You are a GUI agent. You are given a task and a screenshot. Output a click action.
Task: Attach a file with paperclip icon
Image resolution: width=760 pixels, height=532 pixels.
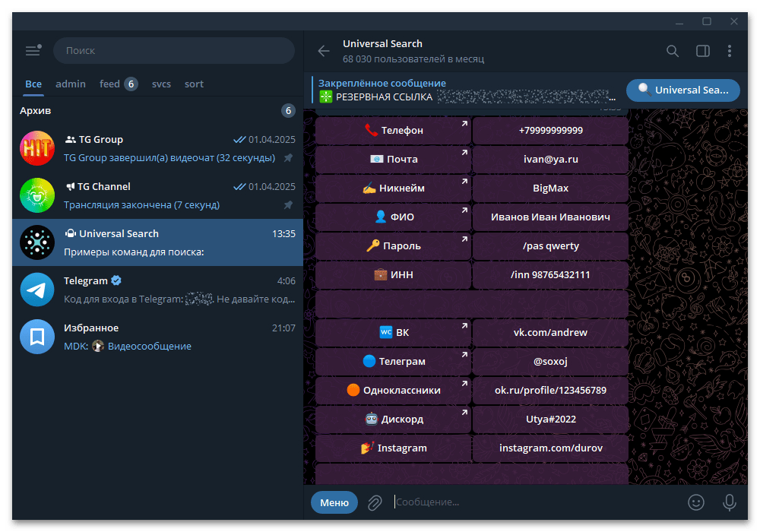coord(375,502)
